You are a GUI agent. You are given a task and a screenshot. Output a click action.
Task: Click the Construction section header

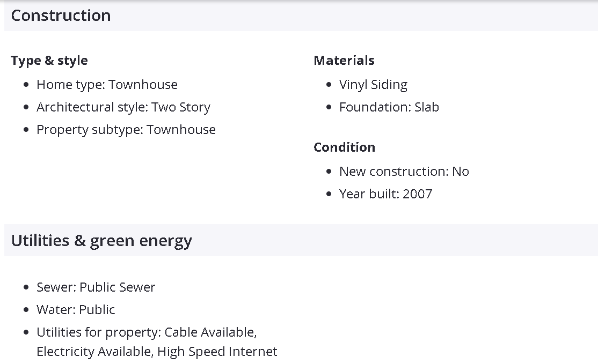click(61, 16)
